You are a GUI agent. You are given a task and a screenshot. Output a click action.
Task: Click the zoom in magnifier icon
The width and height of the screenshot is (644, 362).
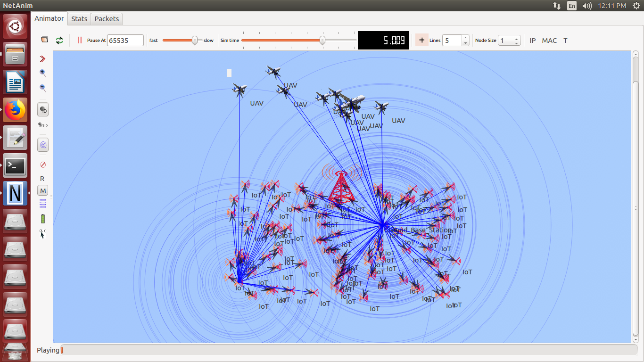point(43,73)
